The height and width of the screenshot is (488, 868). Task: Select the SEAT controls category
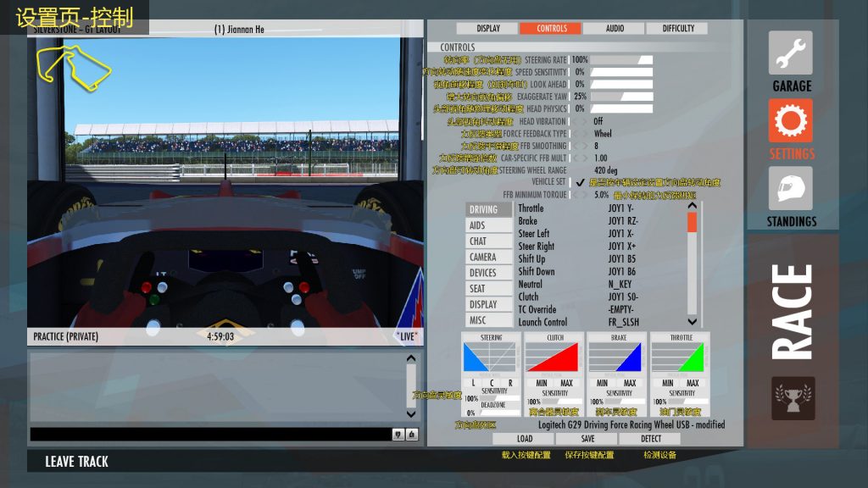(x=489, y=288)
